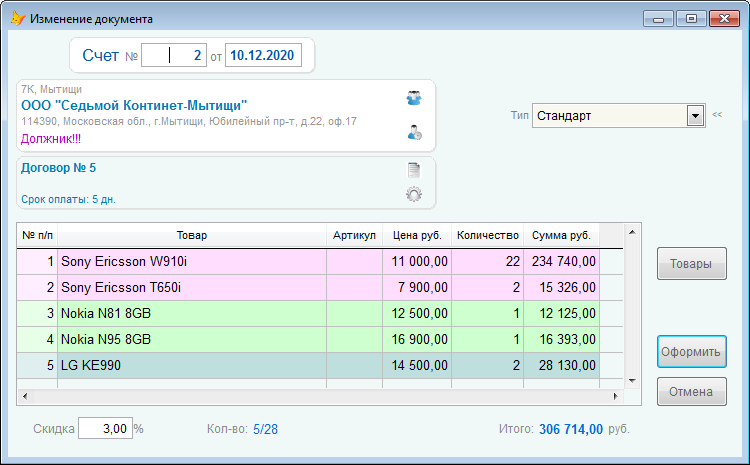750x465 pixels.
Task: Click the table's vertical scrollbar up arrow
Action: coord(632,232)
